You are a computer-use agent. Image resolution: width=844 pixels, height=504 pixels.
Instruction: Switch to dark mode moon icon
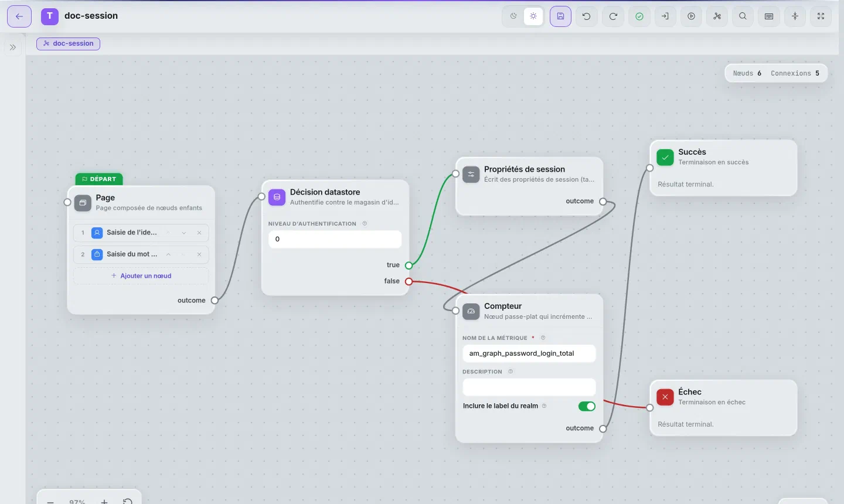point(513,16)
